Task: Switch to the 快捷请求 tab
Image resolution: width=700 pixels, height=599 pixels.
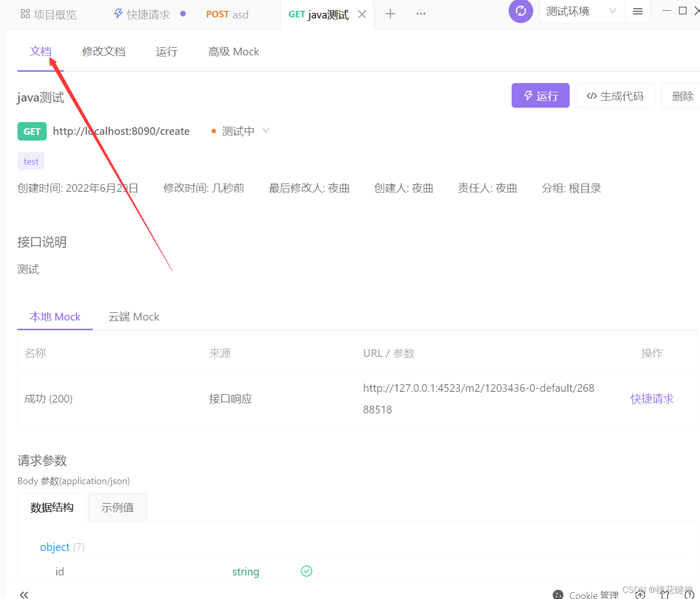Action: (x=149, y=14)
